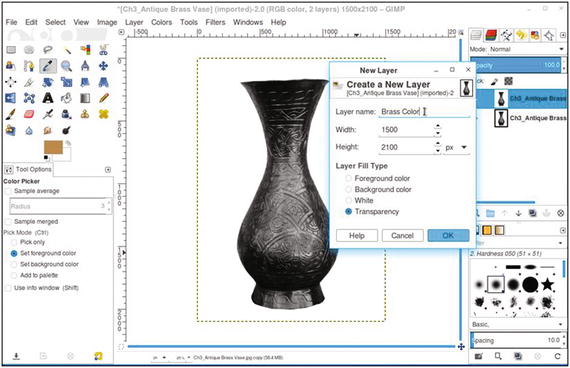Click the white background color swatch
Viewport: 570px width, 368px height.
point(67,156)
